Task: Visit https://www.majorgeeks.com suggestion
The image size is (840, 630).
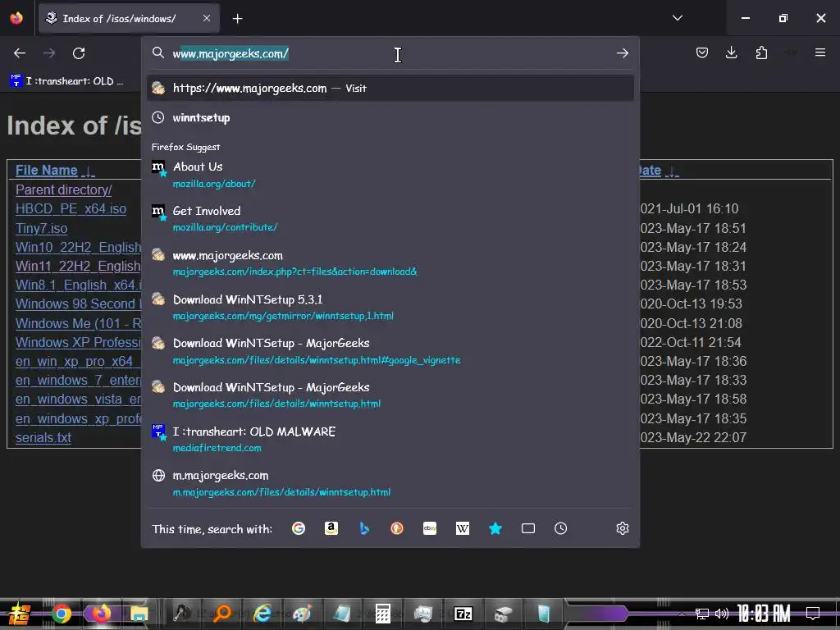Action: 390,88
